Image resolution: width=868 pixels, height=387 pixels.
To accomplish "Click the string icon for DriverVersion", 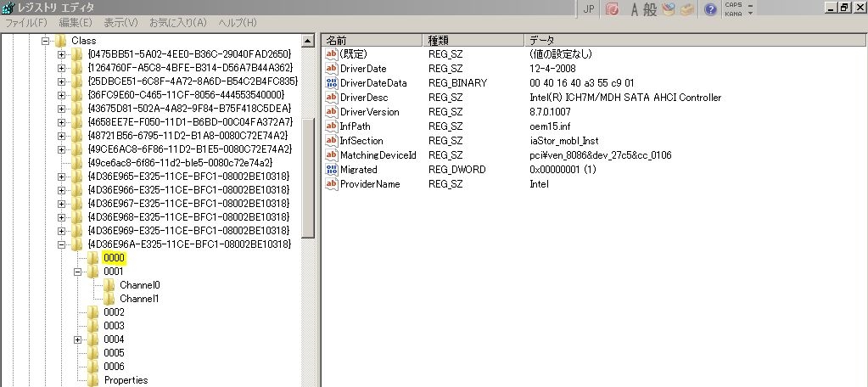I will [x=331, y=111].
